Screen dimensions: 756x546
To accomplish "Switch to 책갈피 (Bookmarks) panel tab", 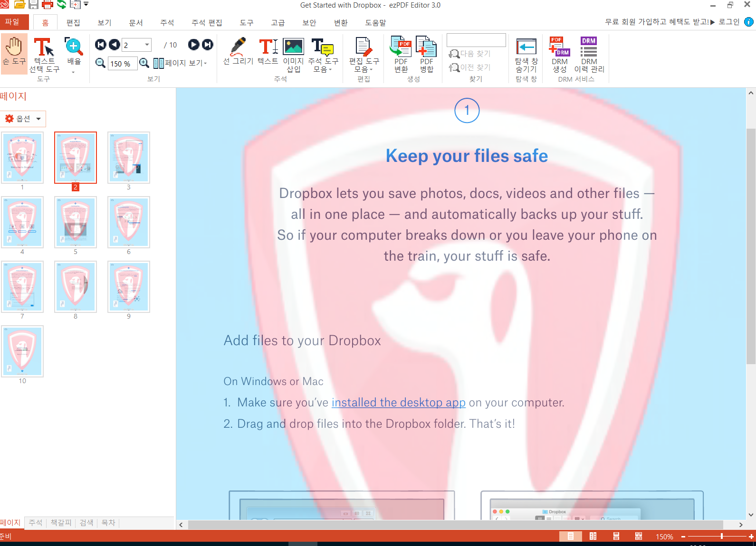I will [x=61, y=522].
